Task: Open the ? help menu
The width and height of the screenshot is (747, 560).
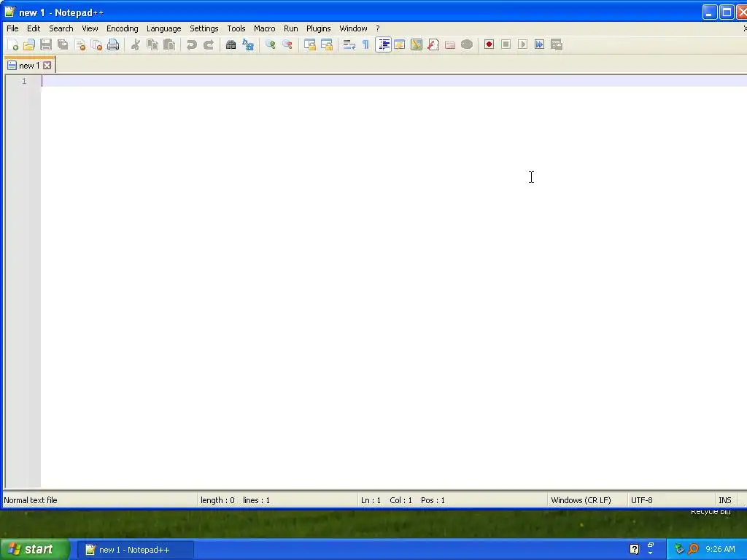Action: pos(378,28)
